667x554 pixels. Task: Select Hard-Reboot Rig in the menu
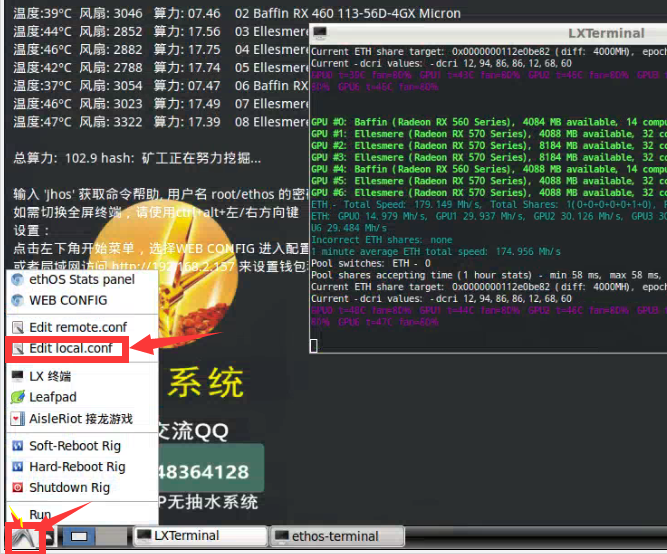(77, 467)
